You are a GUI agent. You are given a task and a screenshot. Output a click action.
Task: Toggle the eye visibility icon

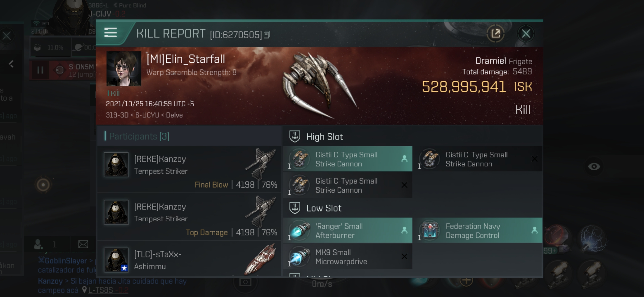(594, 167)
